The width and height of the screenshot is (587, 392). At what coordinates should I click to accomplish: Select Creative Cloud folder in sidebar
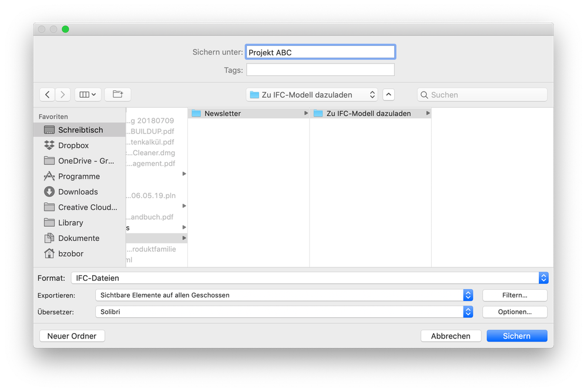coord(79,207)
